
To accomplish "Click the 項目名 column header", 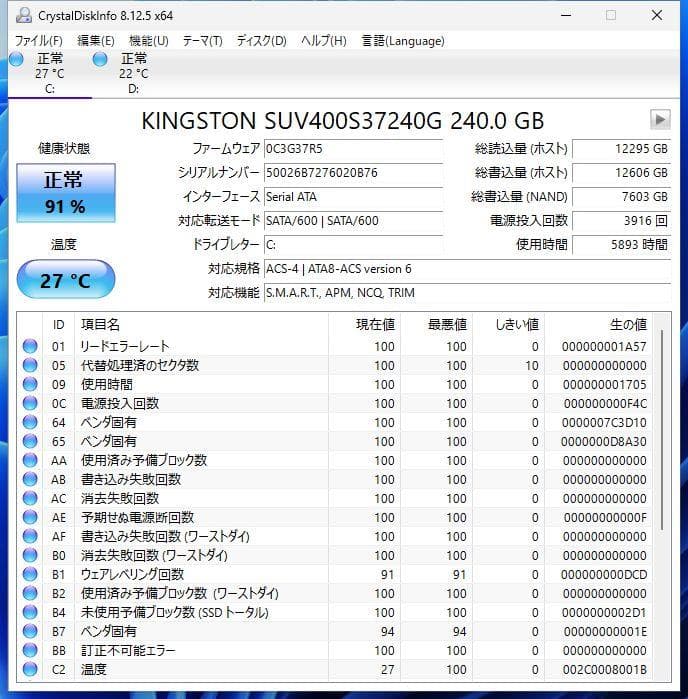I will tap(202, 325).
